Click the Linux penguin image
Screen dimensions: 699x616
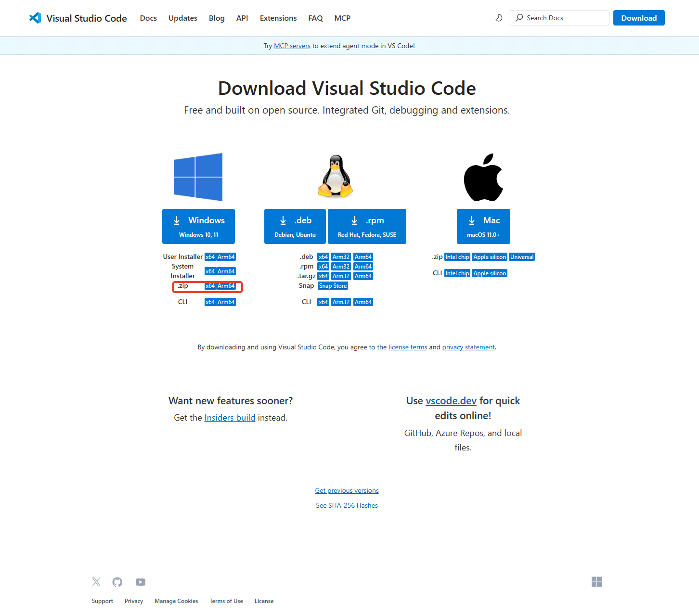[x=336, y=176]
